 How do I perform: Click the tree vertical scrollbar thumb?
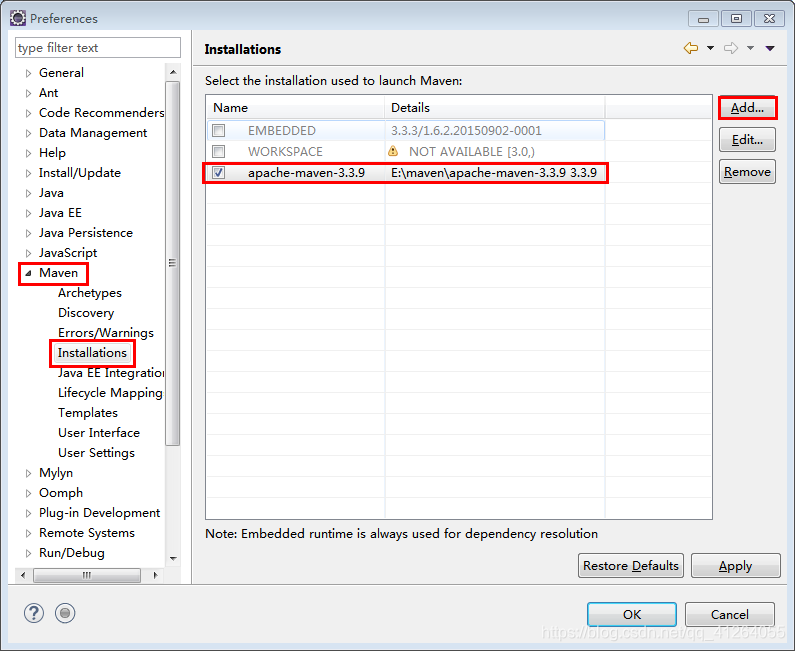[x=173, y=263]
